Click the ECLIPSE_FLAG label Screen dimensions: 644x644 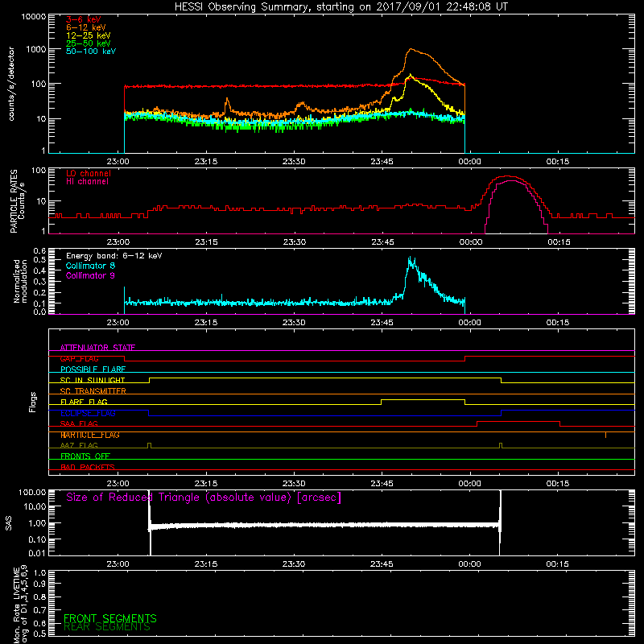tap(88, 413)
